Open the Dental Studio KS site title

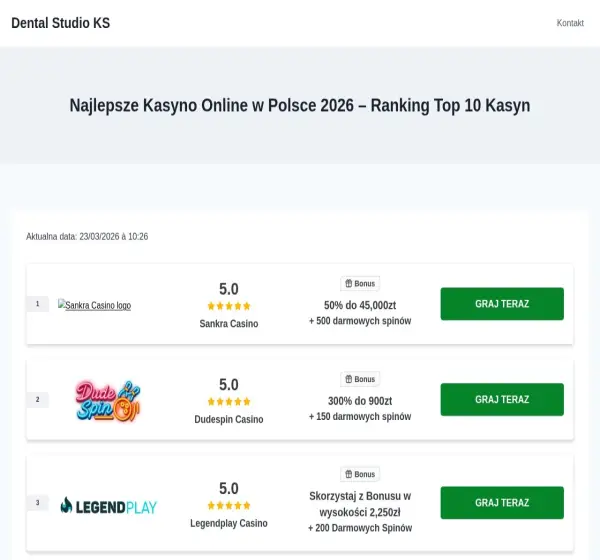pyautogui.click(x=60, y=23)
